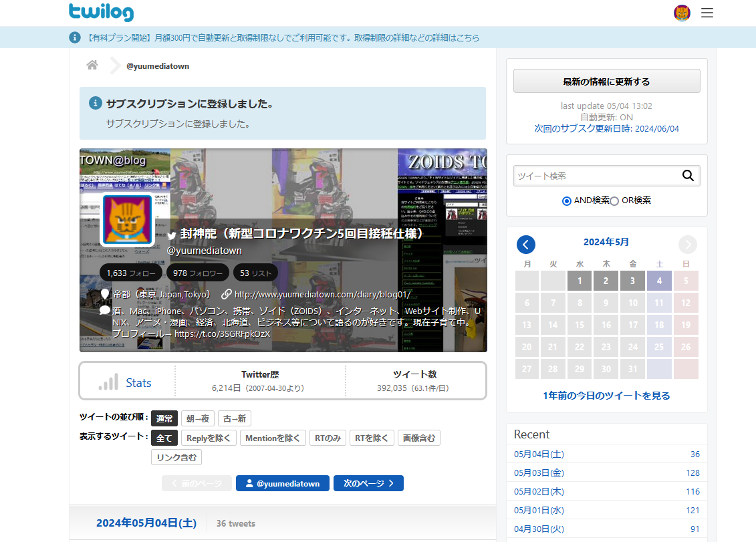Click the info icon in the banner

point(74,38)
